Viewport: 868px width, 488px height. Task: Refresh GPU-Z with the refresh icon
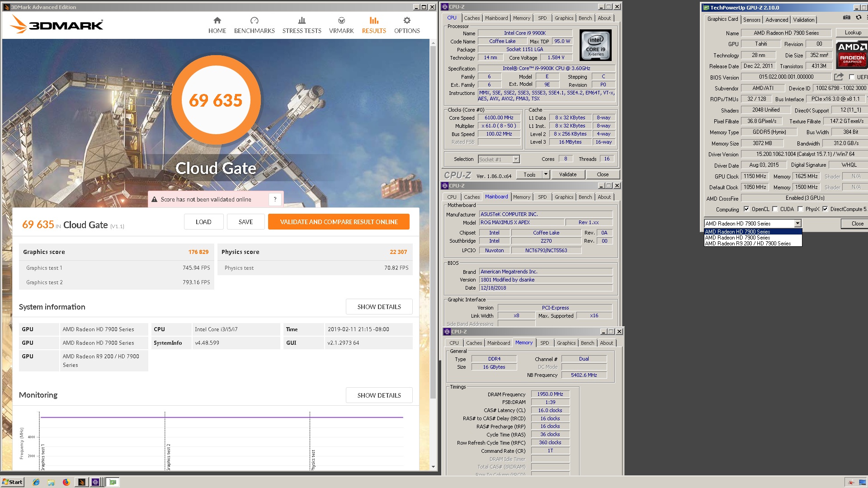(859, 18)
